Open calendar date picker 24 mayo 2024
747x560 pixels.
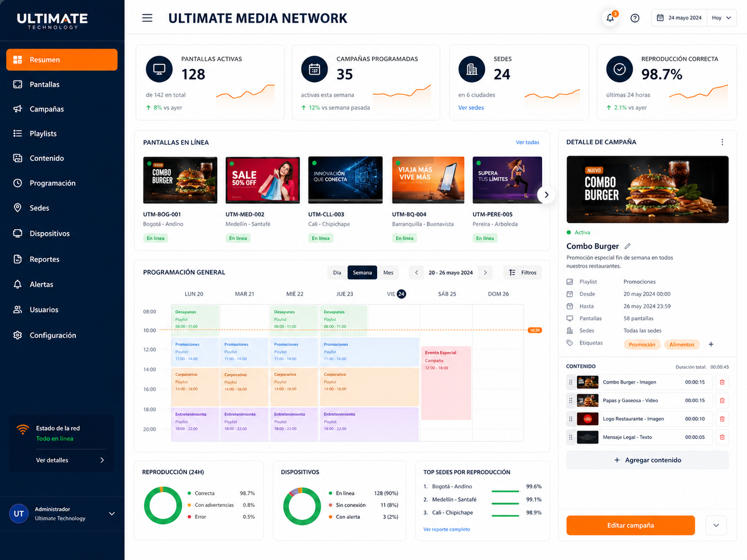pos(679,18)
